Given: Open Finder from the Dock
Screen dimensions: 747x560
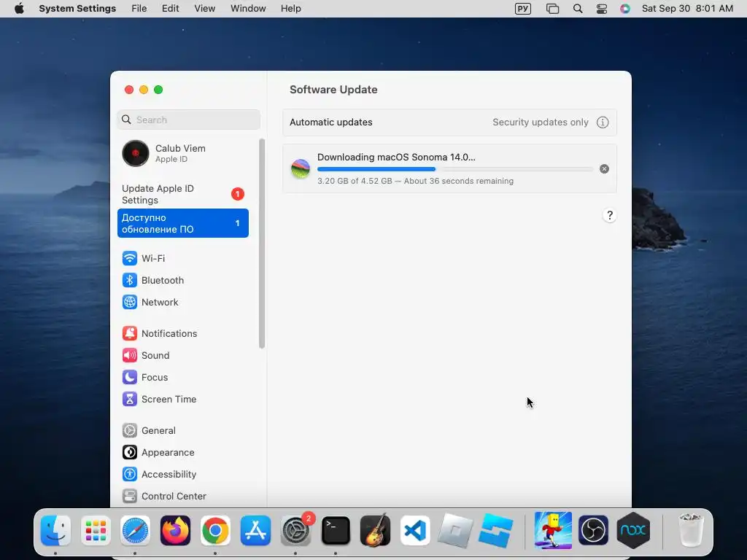Looking at the screenshot, I should pyautogui.click(x=55, y=530).
